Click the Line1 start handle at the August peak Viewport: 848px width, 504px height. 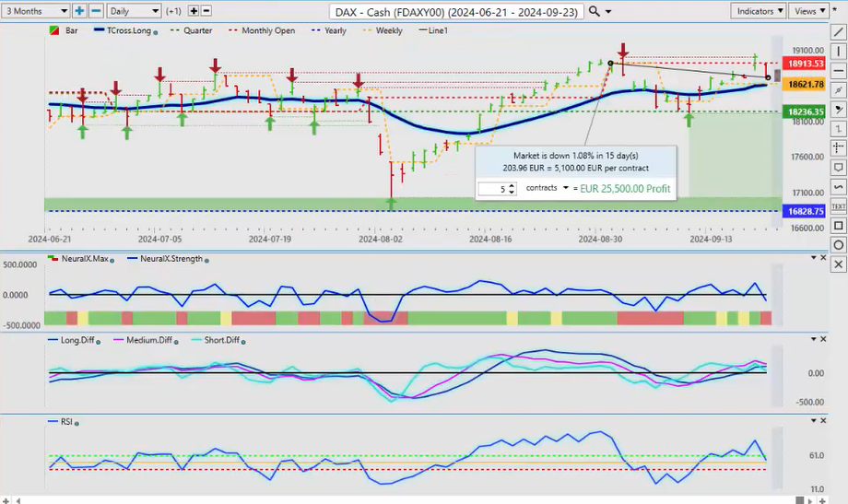tap(610, 64)
